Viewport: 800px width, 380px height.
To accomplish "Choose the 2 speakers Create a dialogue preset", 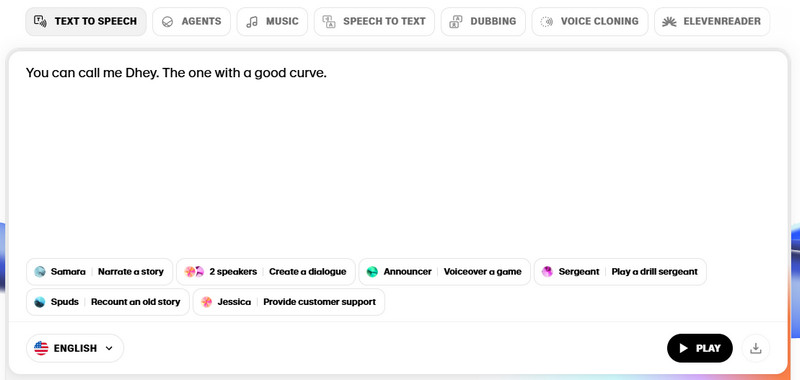I will point(266,272).
